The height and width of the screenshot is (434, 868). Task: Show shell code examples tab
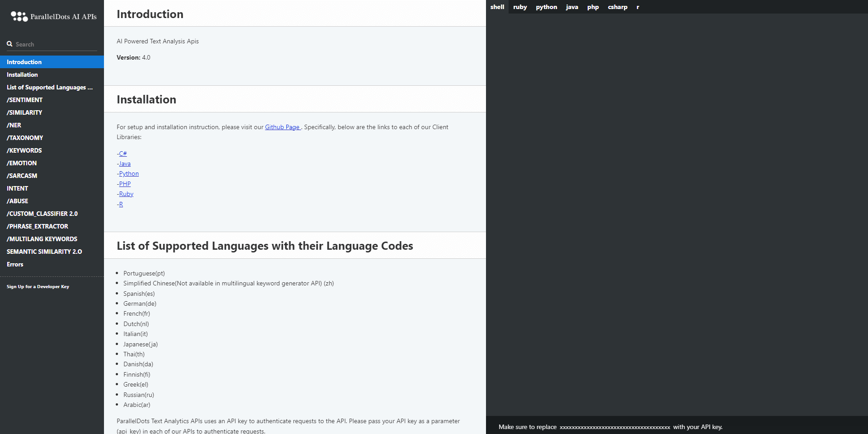coord(497,7)
